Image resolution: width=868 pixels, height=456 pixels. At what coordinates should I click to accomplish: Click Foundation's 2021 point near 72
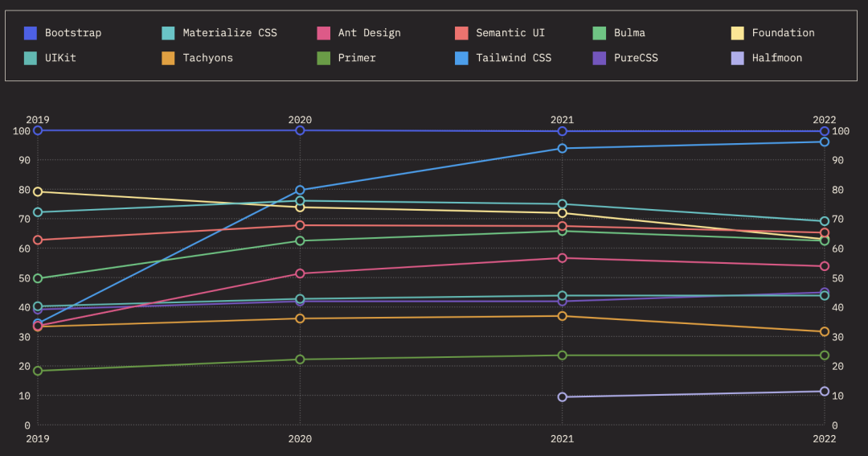point(563,213)
